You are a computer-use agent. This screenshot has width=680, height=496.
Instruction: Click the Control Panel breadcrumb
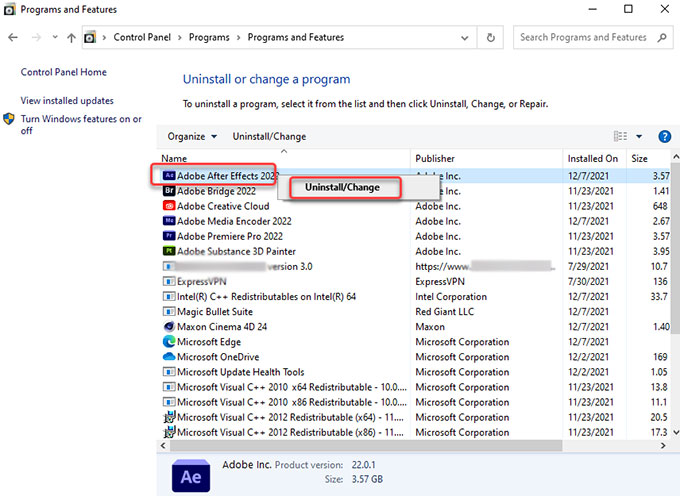pyautogui.click(x=142, y=37)
